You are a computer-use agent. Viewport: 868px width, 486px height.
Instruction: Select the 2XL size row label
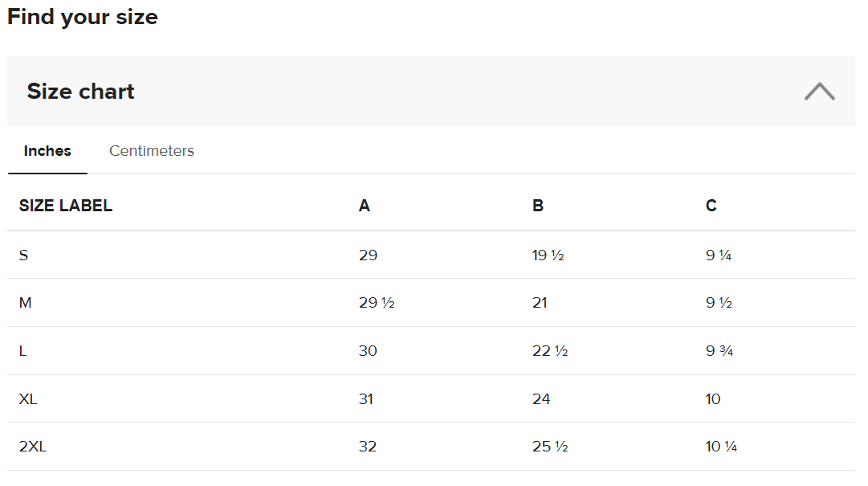click(33, 447)
